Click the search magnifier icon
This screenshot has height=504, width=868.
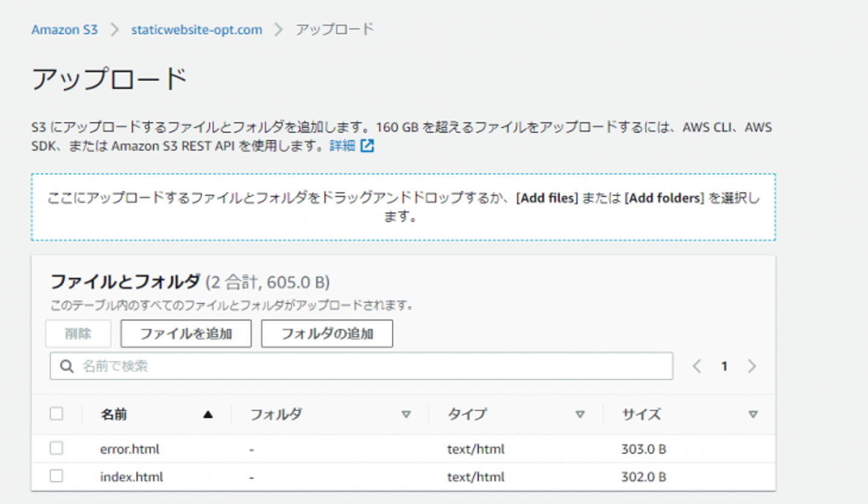[x=66, y=366]
